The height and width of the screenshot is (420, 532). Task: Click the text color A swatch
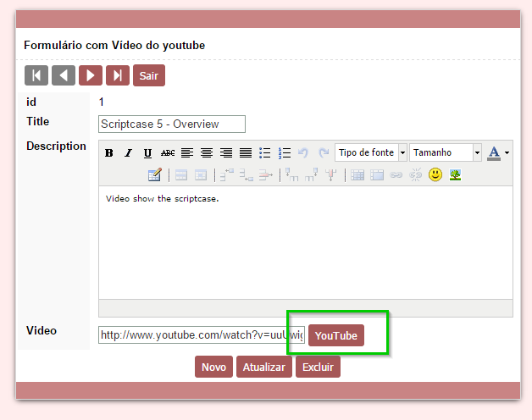[x=494, y=153]
